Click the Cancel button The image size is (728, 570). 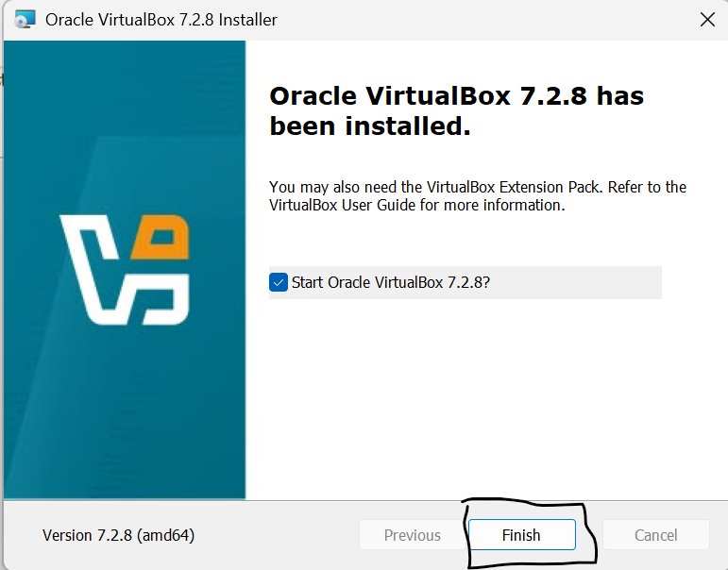point(655,535)
